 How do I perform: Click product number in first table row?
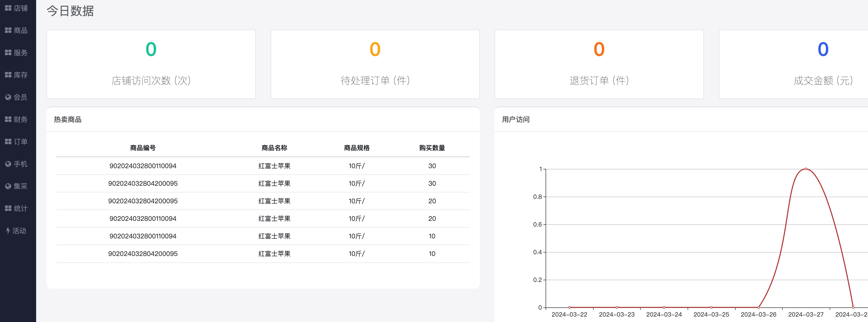coord(143,166)
